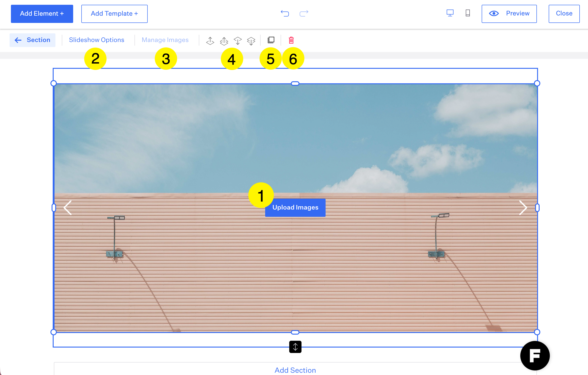Viewport: 588px width, 375px height.
Task: Switch to mobile view mode
Action: point(468,13)
